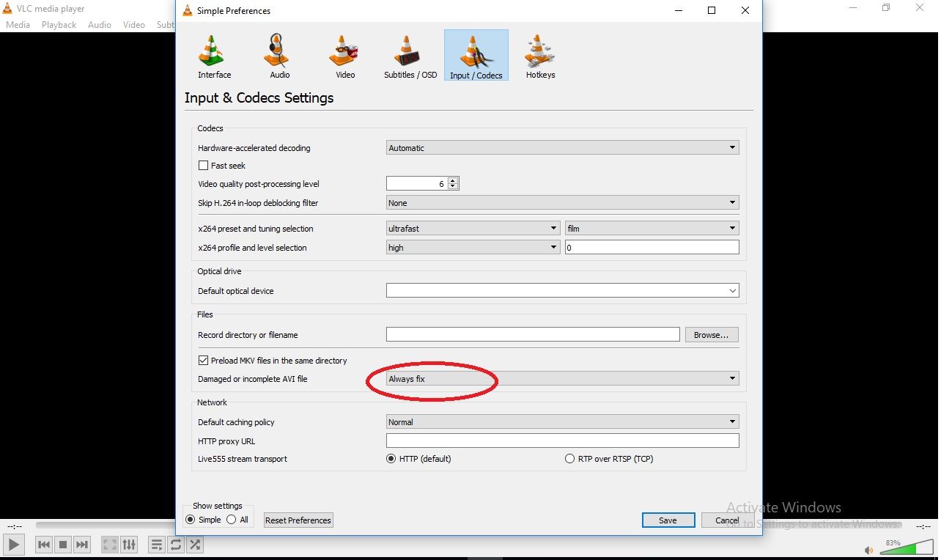Save the preferences
The height and width of the screenshot is (560, 941).
(x=668, y=520)
